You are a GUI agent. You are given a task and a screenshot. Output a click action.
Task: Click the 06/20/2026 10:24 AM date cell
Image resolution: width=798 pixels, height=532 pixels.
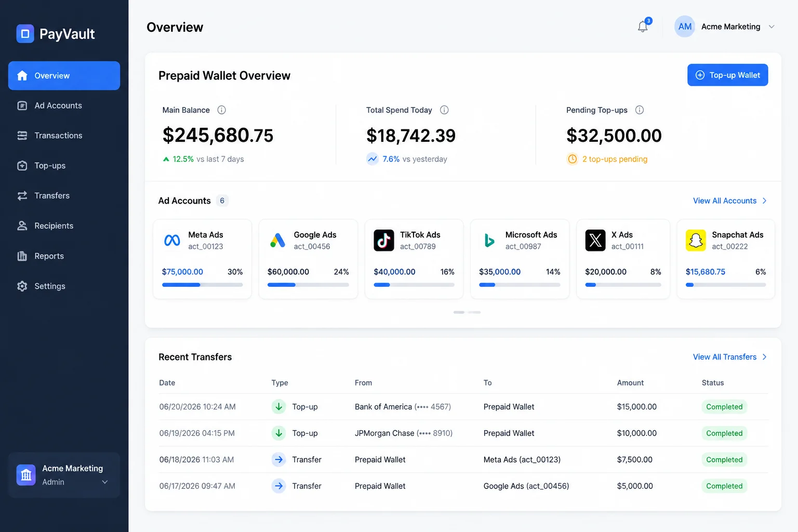tap(197, 407)
